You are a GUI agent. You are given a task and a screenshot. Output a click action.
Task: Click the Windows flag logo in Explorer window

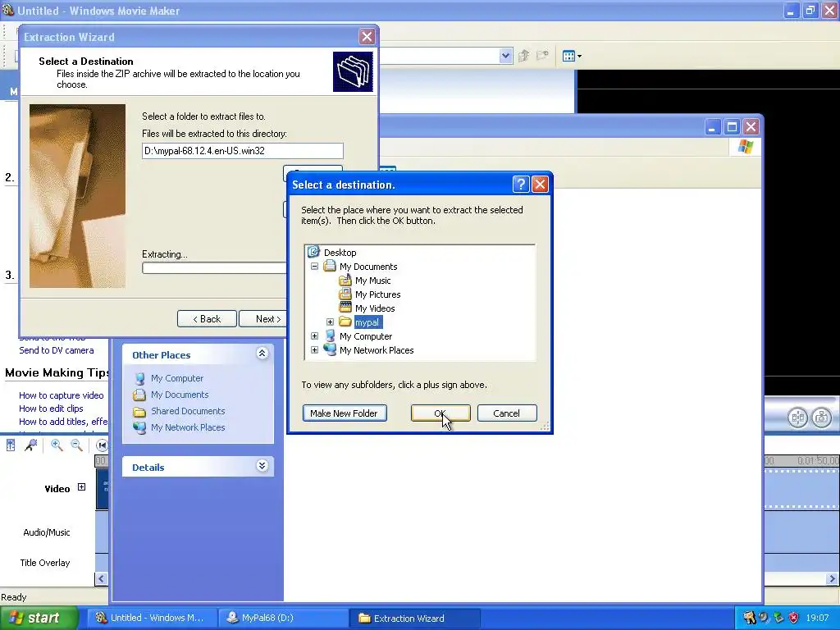(x=745, y=147)
